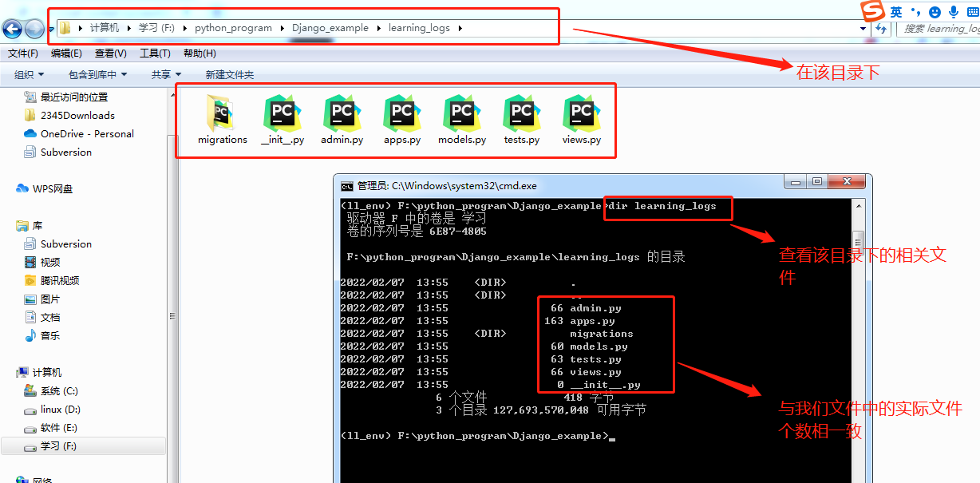Click the Sogou 英 language indicator
The image size is (980, 483).
point(896,12)
